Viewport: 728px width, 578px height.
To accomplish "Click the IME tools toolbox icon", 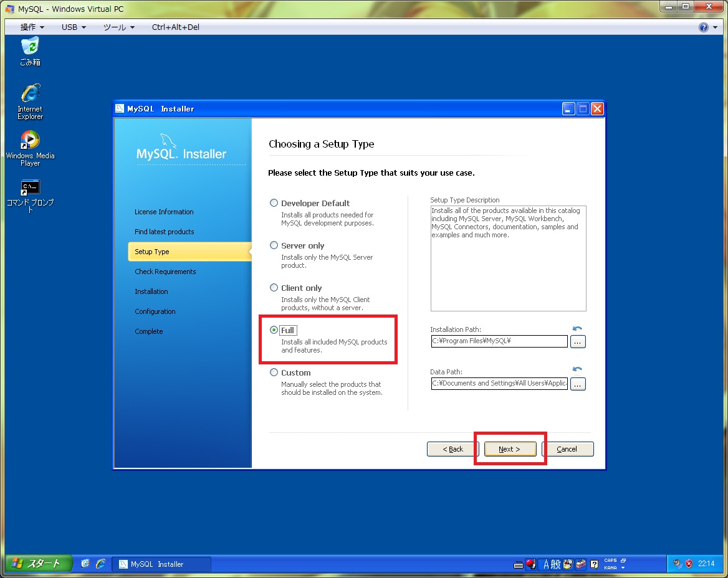I will coord(581,564).
